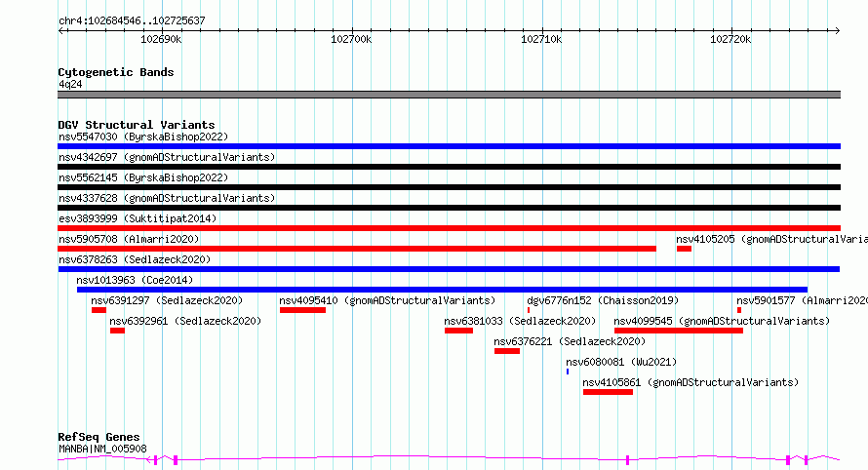Select the blue bar of nsv5547030
This screenshot has width=868, height=470.
pyautogui.click(x=449, y=146)
